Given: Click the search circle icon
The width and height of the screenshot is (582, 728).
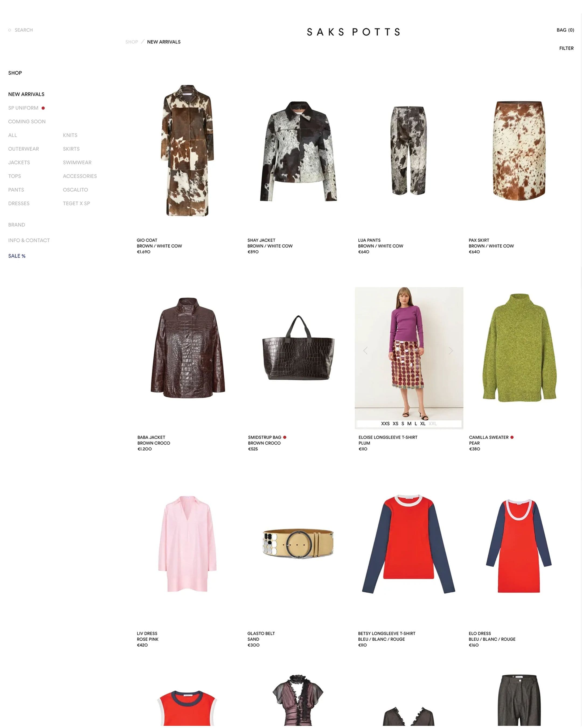Looking at the screenshot, I should pos(9,30).
